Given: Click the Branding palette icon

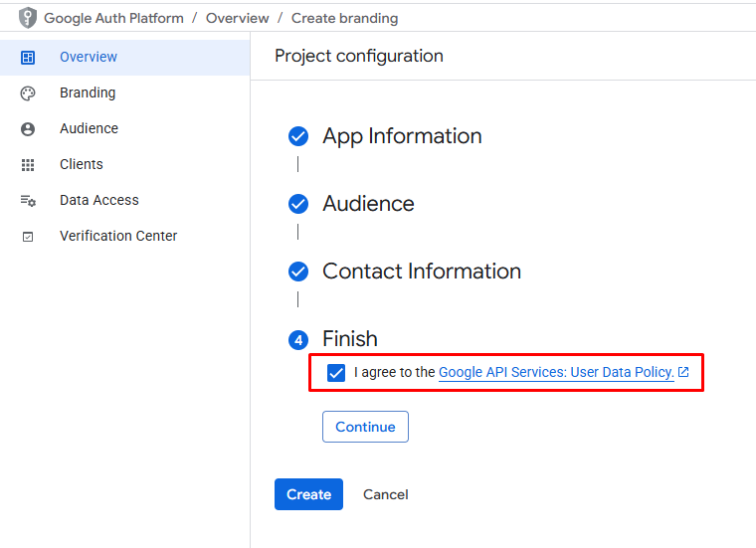Looking at the screenshot, I should 28,93.
